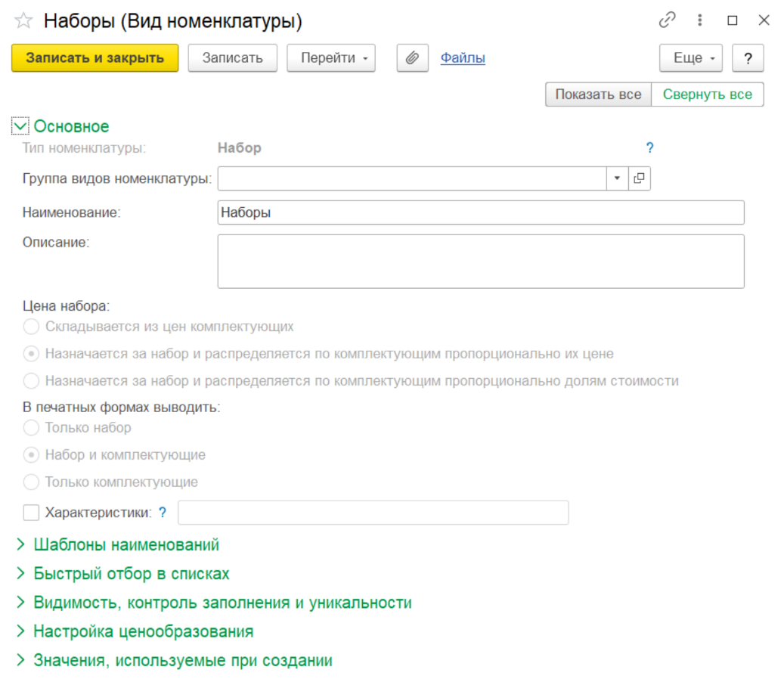Click the paperclip attachments icon
Screen dimensions: 784x682
412,58
